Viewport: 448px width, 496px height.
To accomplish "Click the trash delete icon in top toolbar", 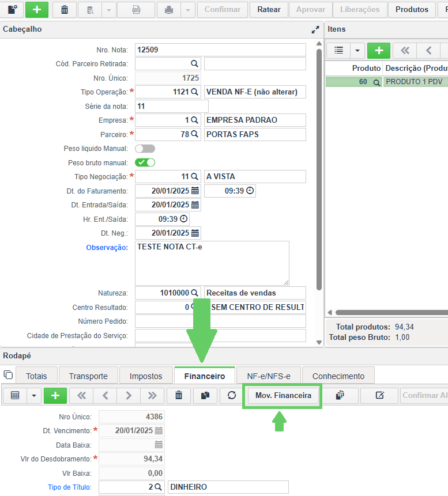I will click(64, 9).
